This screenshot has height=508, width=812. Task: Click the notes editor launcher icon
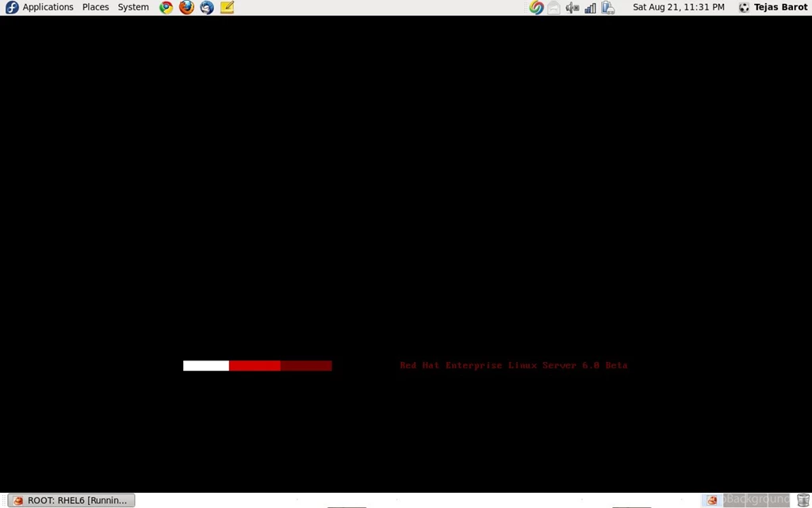tap(227, 7)
